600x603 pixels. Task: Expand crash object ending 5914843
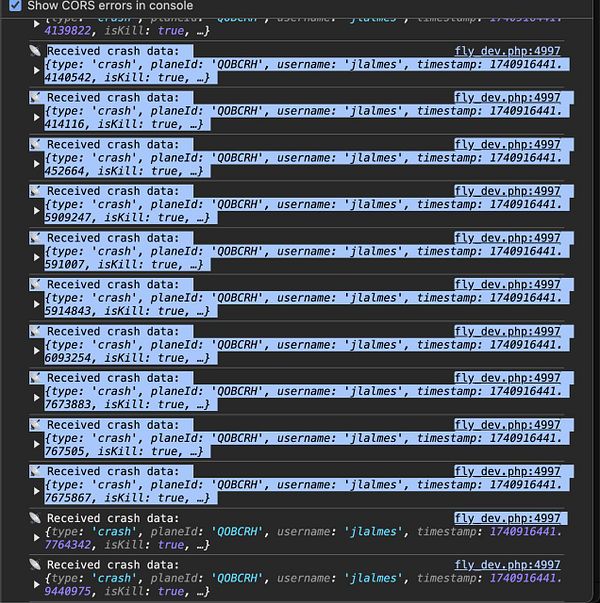[37, 304]
